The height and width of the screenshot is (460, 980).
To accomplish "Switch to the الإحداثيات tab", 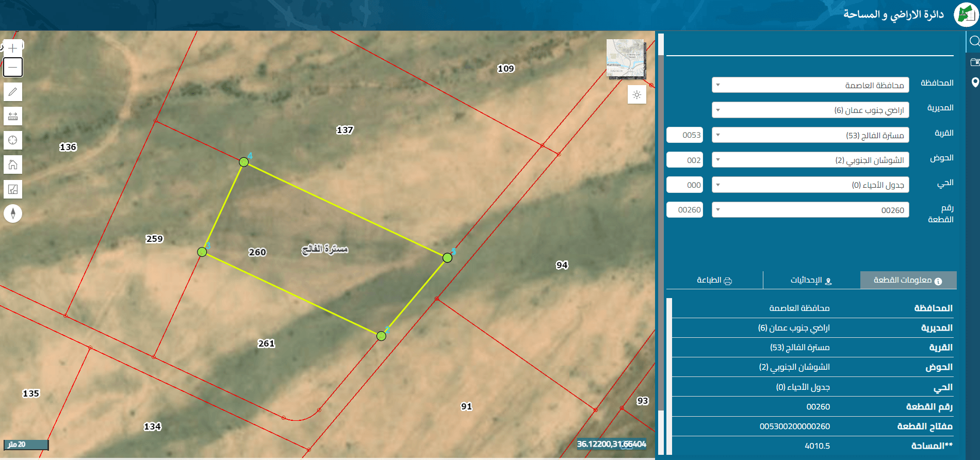I will coord(811,280).
